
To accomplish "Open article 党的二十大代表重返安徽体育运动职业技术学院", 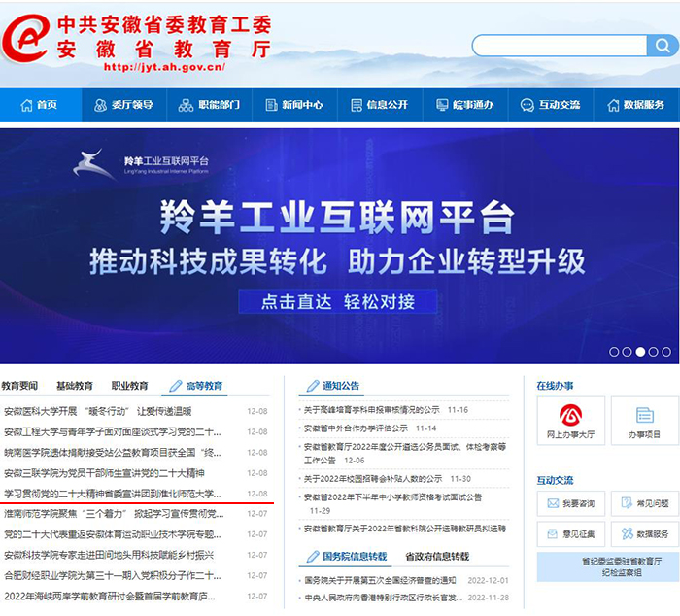I will (113, 534).
